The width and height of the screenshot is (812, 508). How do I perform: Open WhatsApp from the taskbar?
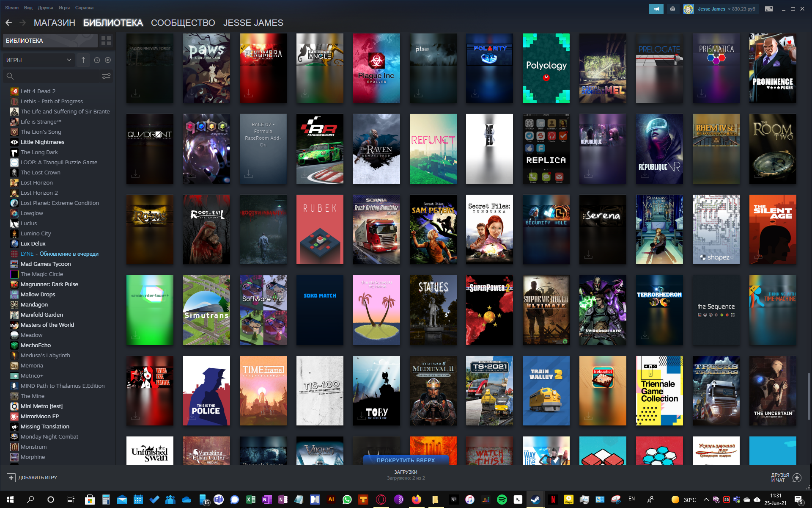click(x=347, y=500)
